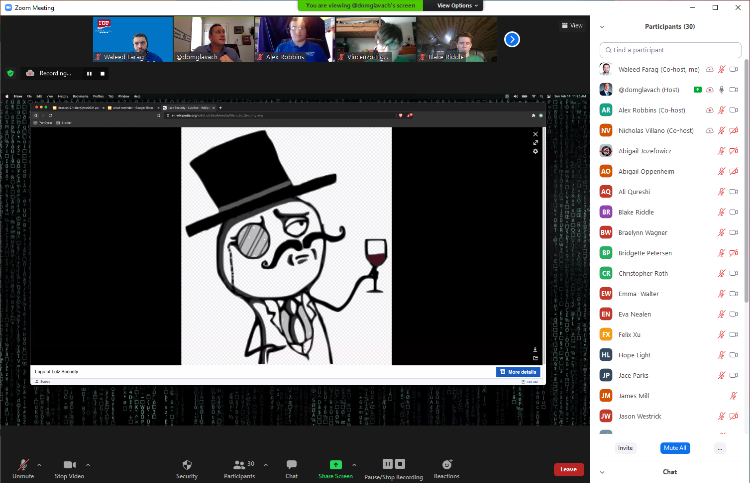This screenshot has height=483, width=750.
Task: Select the Alex Robbins video thumbnail
Action: [x=295, y=39]
